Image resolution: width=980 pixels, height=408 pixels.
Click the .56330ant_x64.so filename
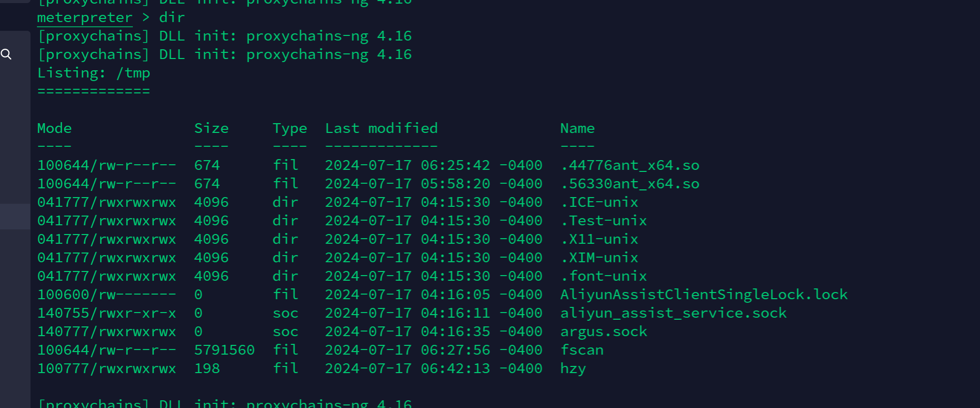coord(630,184)
